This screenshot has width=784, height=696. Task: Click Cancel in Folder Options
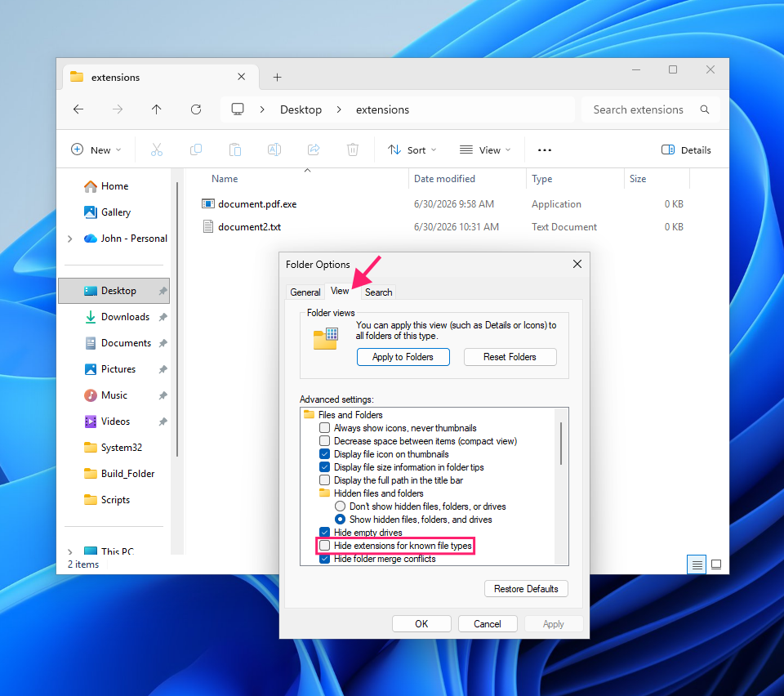[x=488, y=624]
